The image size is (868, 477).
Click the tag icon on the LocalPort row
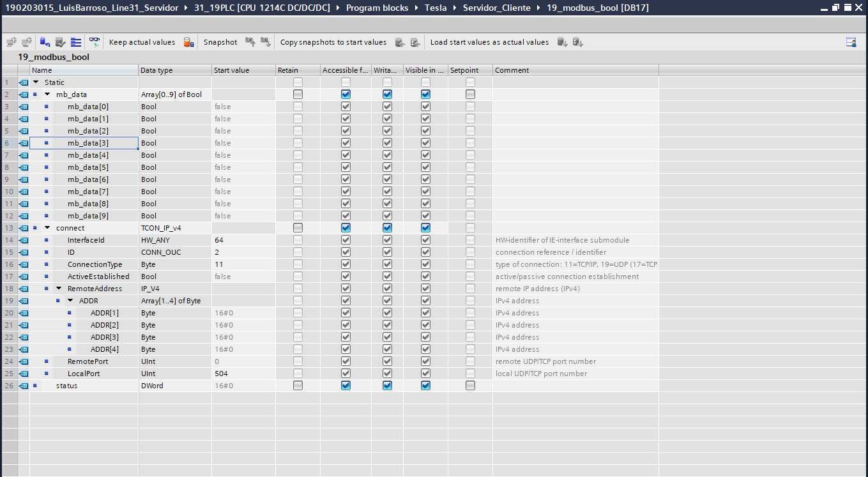pyautogui.click(x=24, y=374)
